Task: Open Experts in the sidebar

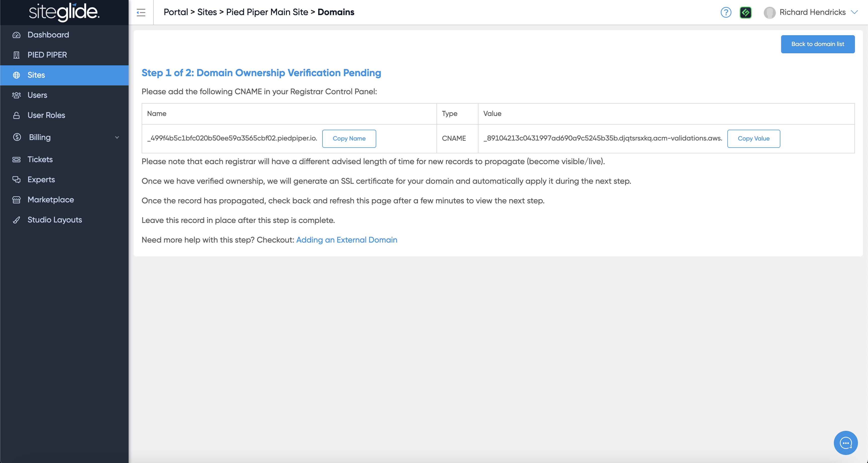Action: (41, 180)
